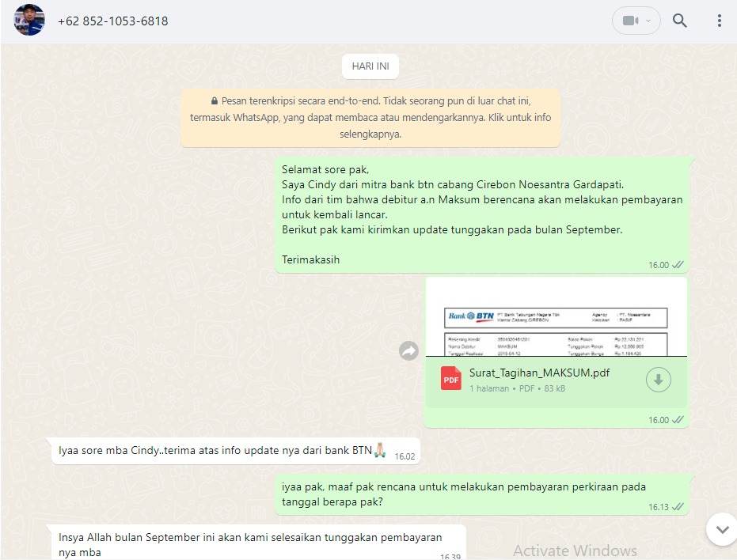Open the three-dot chat menu
The image size is (737, 560).
click(x=719, y=21)
